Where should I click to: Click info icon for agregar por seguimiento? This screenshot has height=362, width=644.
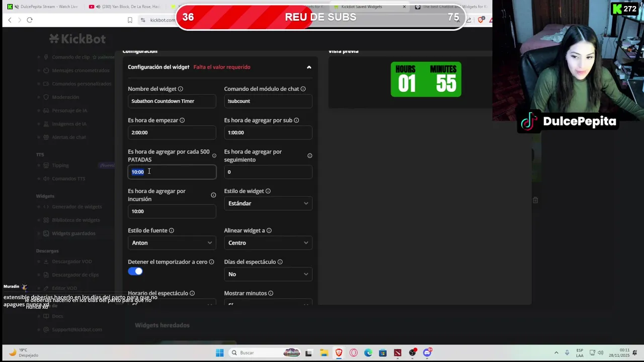(309, 156)
